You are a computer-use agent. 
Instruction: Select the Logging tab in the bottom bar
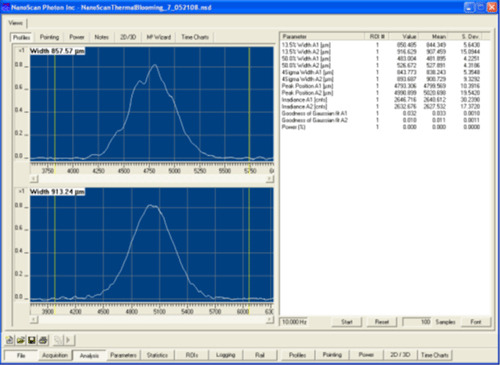pos(226,355)
